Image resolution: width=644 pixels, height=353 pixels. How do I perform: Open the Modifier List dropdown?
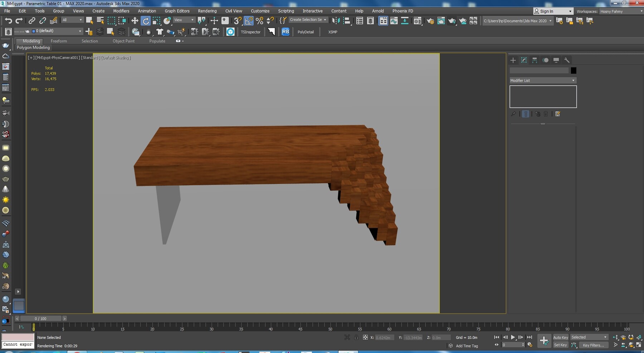[542, 80]
